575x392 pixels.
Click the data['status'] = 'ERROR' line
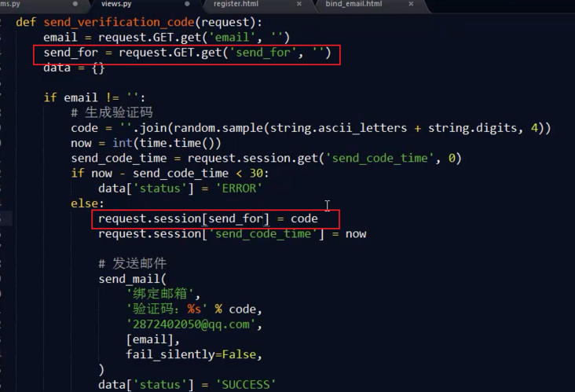click(x=181, y=189)
